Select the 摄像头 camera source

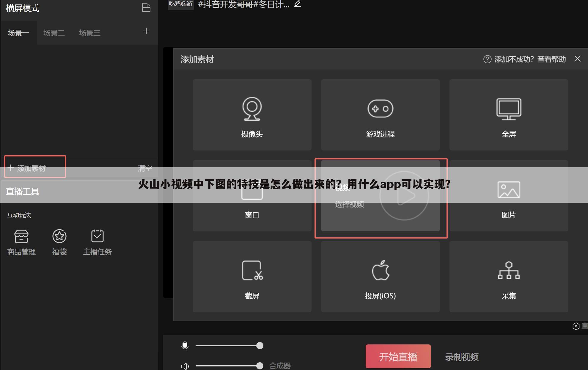point(252,115)
